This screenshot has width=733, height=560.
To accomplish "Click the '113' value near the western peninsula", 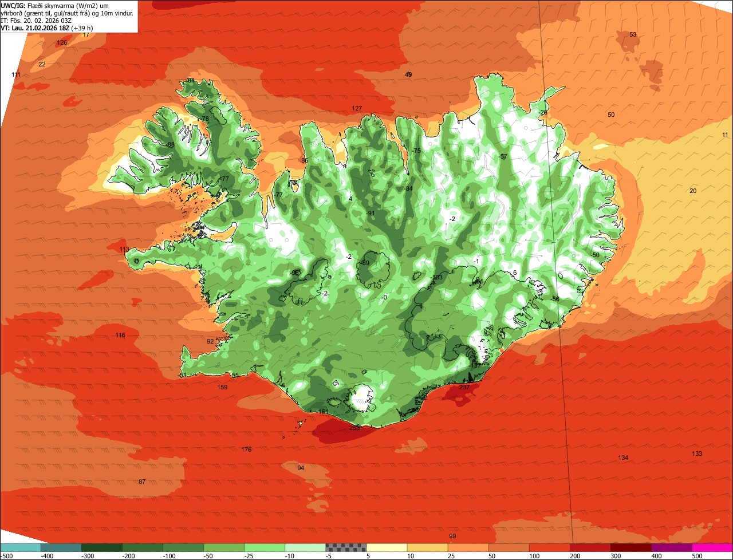I will point(124,250).
